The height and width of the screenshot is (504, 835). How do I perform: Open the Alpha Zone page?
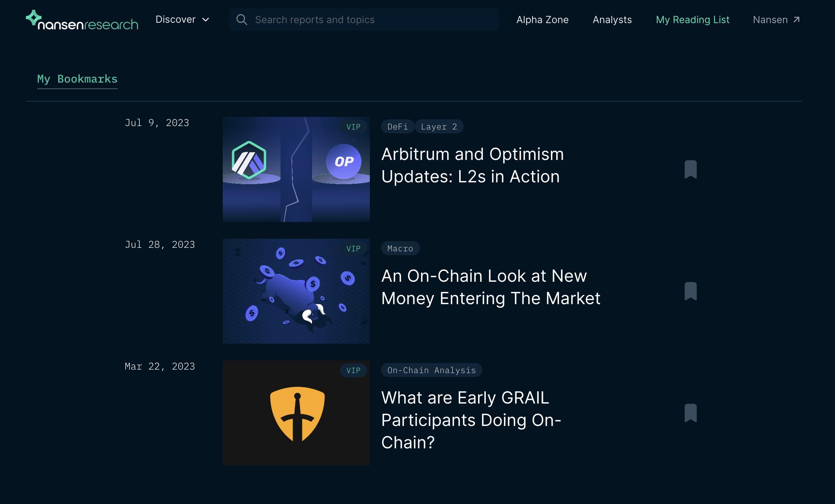click(542, 20)
